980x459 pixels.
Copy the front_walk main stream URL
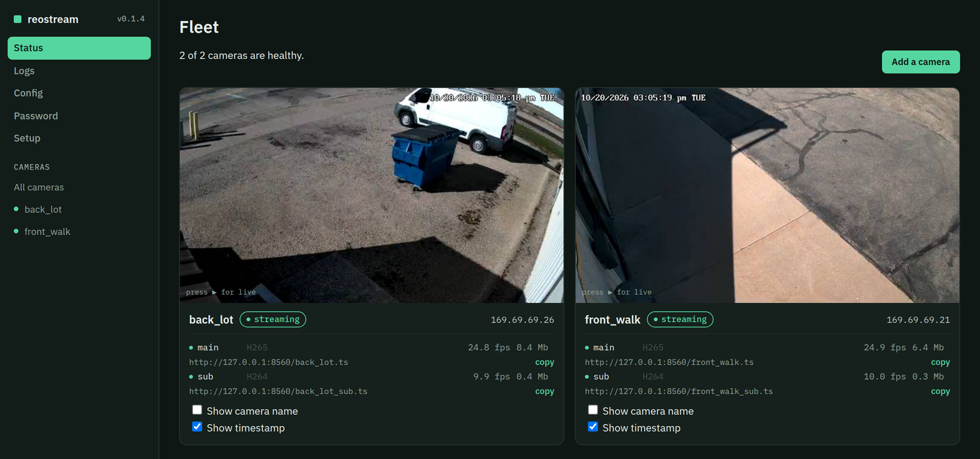coord(940,362)
